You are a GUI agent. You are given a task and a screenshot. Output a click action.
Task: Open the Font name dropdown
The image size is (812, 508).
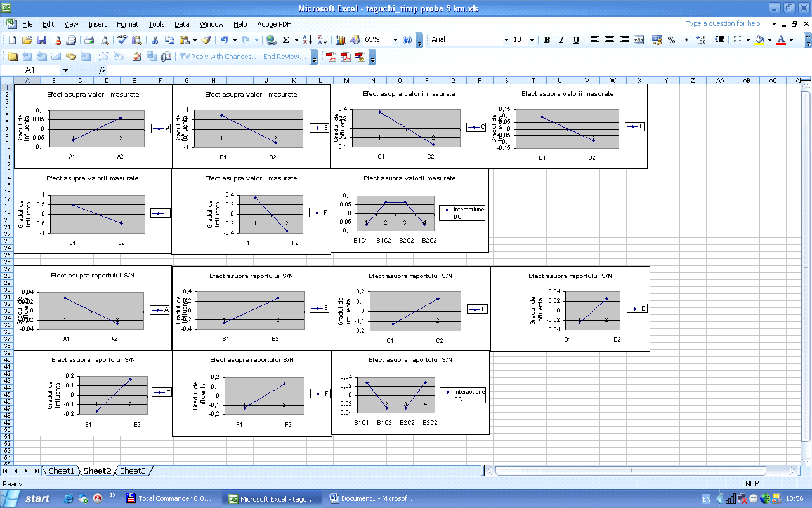click(x=506, y=40)
